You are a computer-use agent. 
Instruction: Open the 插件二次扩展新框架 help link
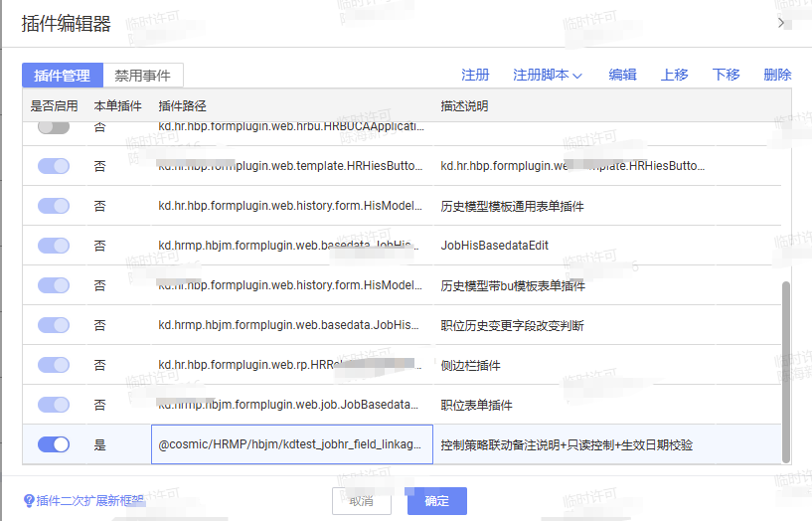pyautogui.click(x=90, y=501)
